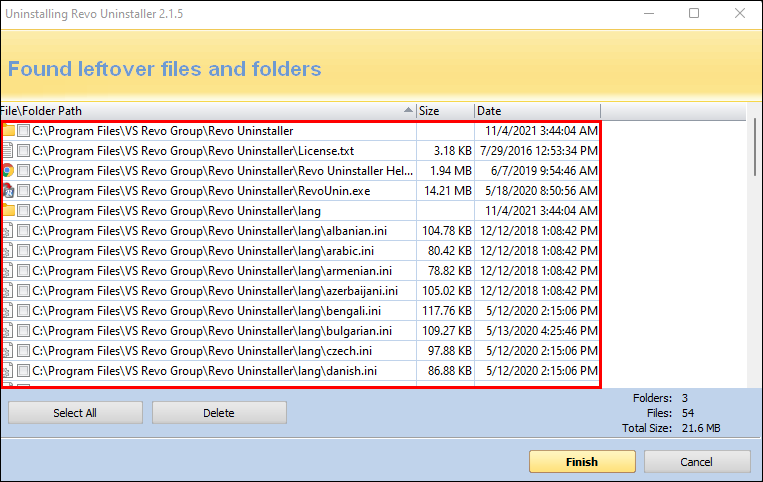Tick the License.txt checkbox
Viewport: 763px width, 482px height.
point(23,150)
